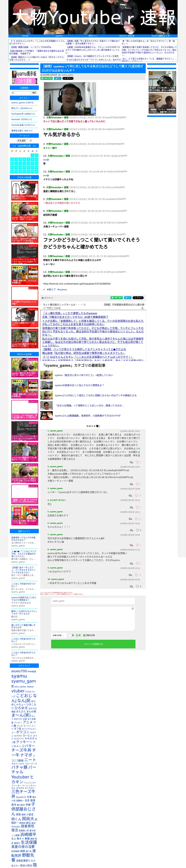Viewport: 186px width, 868px height.
Task: Heart comment 3 showing 23 likes
Action: (x=136, y=496)
